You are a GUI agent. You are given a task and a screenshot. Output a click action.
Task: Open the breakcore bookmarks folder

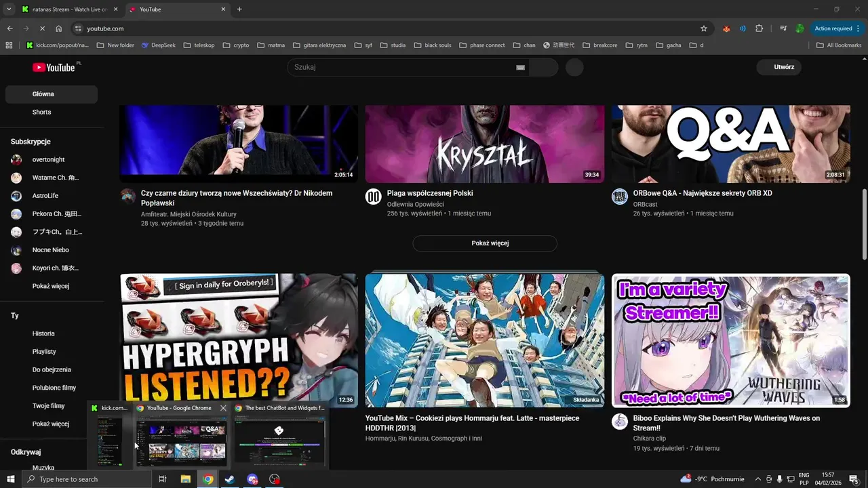tap(599, 45)
